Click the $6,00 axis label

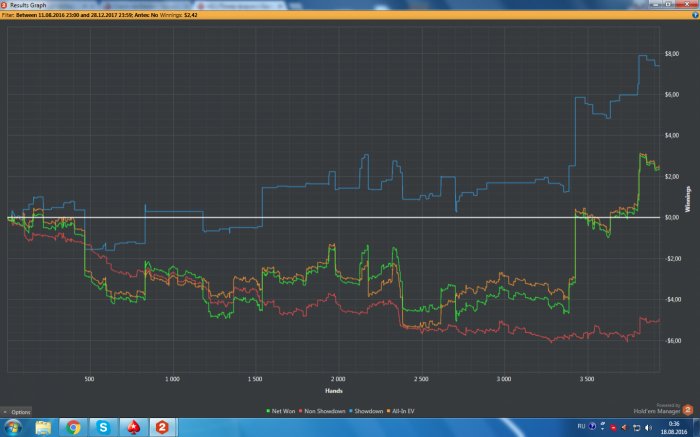pyautogui.click(x=671, y=95)
